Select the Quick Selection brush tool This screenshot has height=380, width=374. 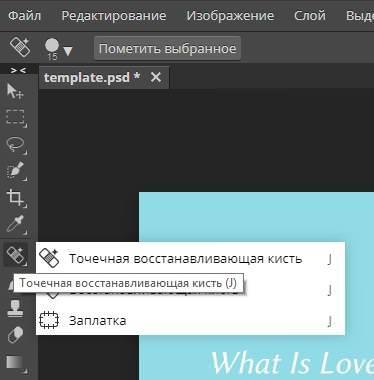click(x=16, y=171)
